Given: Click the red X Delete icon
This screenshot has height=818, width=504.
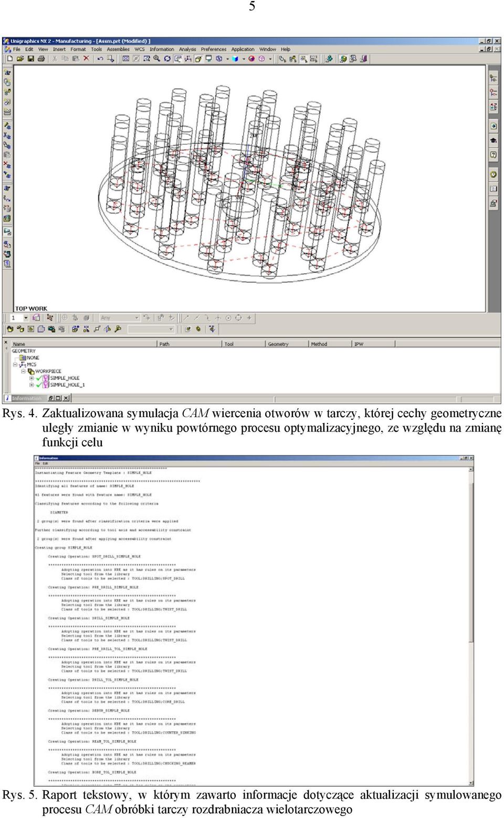Looking at the screenshot, I should click(x=86, y=59).
